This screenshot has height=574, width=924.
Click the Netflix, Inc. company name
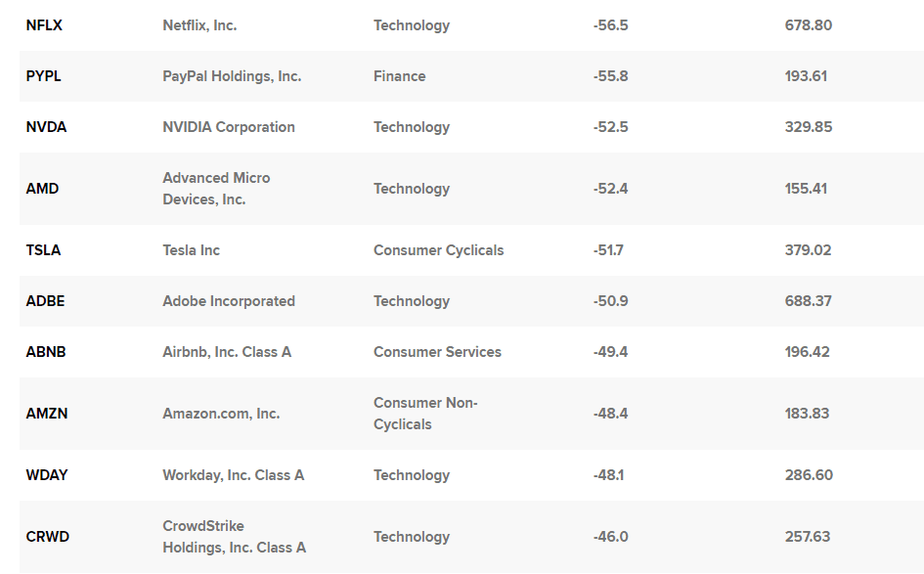(199, 25)
